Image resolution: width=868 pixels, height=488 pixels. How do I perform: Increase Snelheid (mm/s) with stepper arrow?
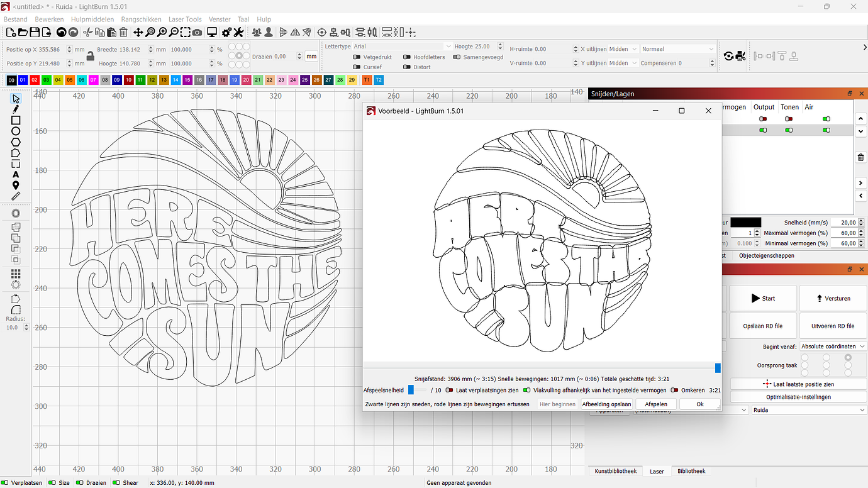coord(861,221)
